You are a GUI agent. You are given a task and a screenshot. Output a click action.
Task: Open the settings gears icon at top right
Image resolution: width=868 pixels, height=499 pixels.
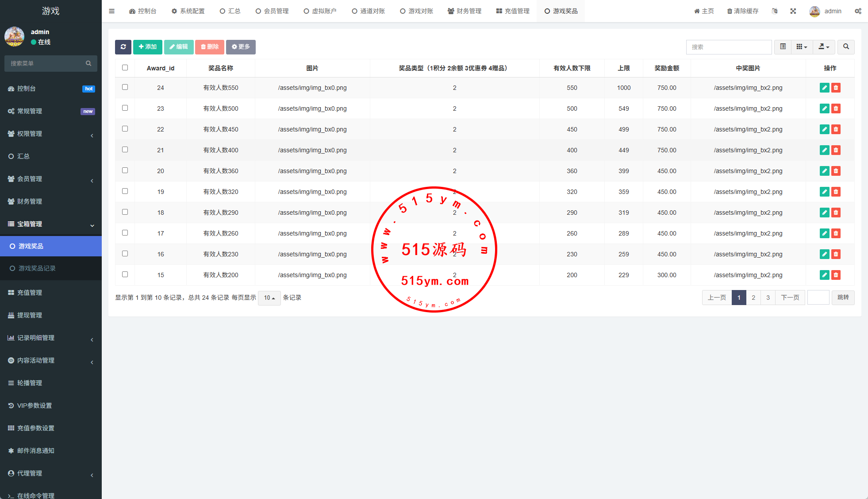(858, 11)
